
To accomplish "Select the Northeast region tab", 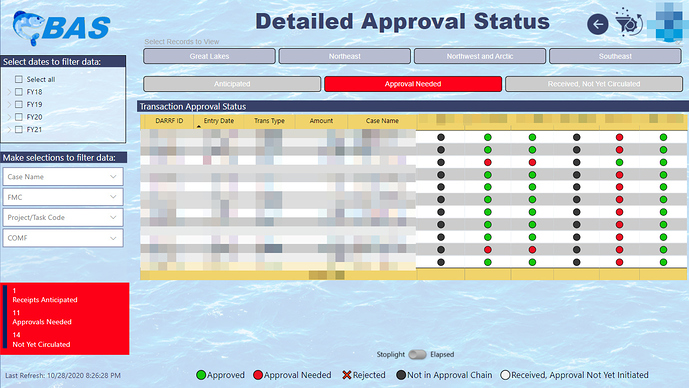I will (x=344, y=56).
